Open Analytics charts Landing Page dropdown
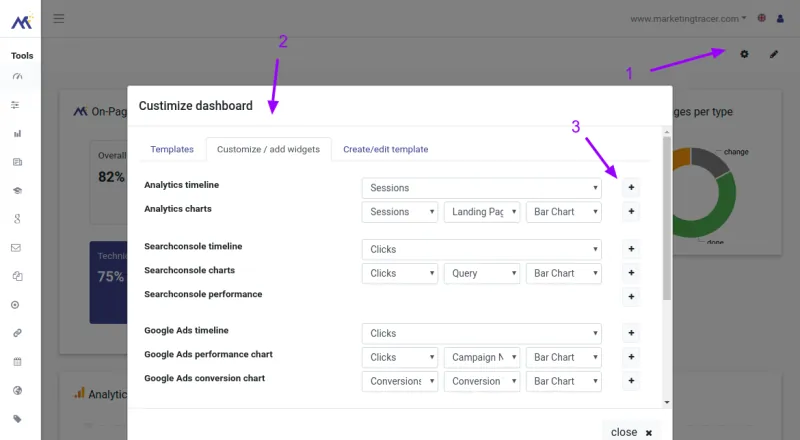The height and width of the screenshot is (440, 800). click(x=482, y=212)
